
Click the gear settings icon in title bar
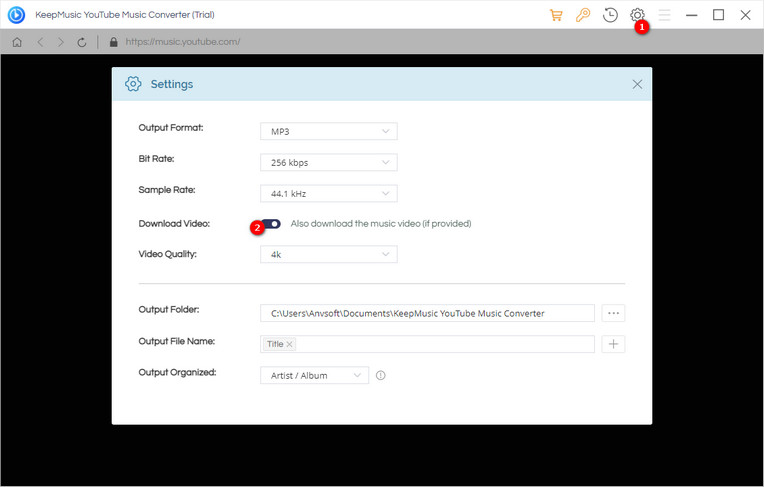(637, 15)
